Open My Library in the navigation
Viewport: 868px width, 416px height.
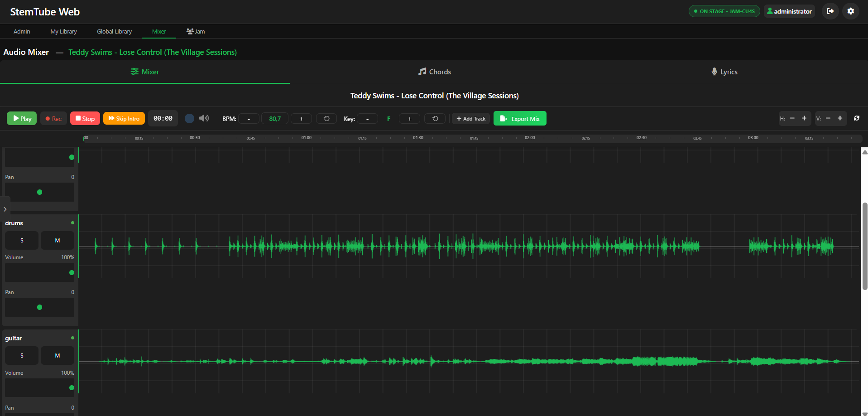pos(63,31)
